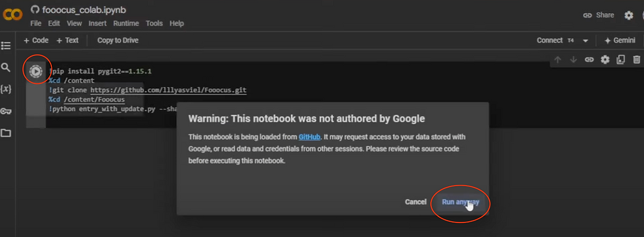
Task: Click the Share button
Action: pyautogui.click(x=599, y=15)
